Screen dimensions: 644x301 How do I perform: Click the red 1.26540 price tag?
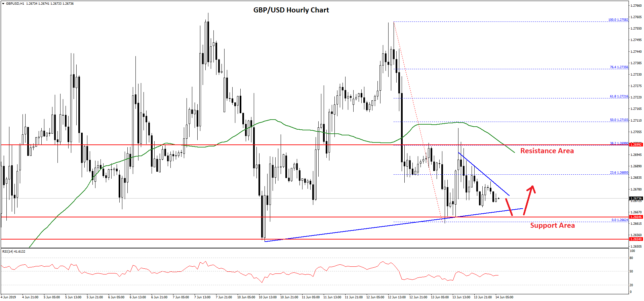(x=636, y=239)
